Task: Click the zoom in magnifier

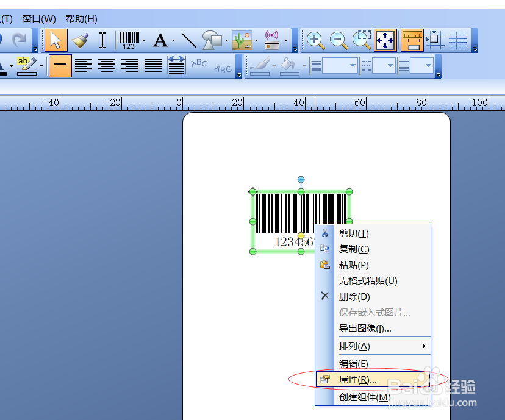Action: (x=316, y=41)
